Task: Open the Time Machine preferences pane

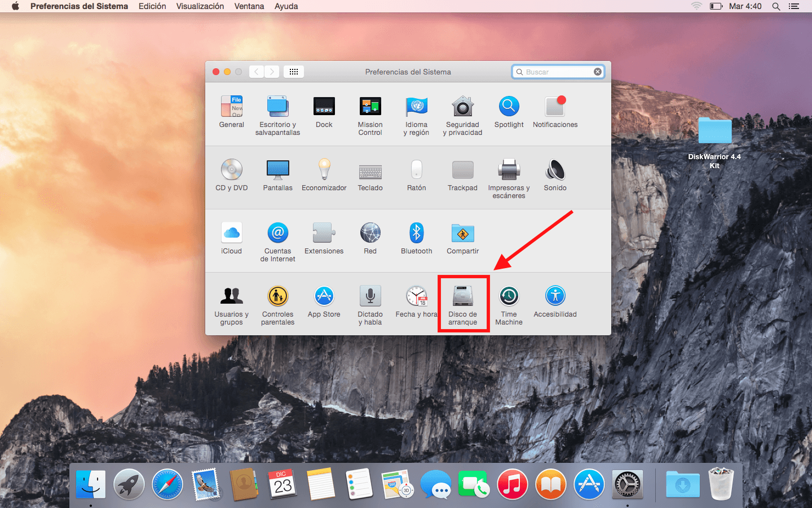Action: [509, 305]
